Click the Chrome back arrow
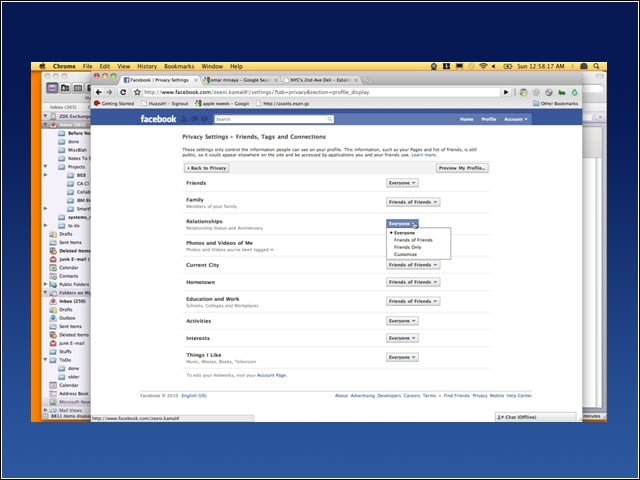 [x=99, y=92]
